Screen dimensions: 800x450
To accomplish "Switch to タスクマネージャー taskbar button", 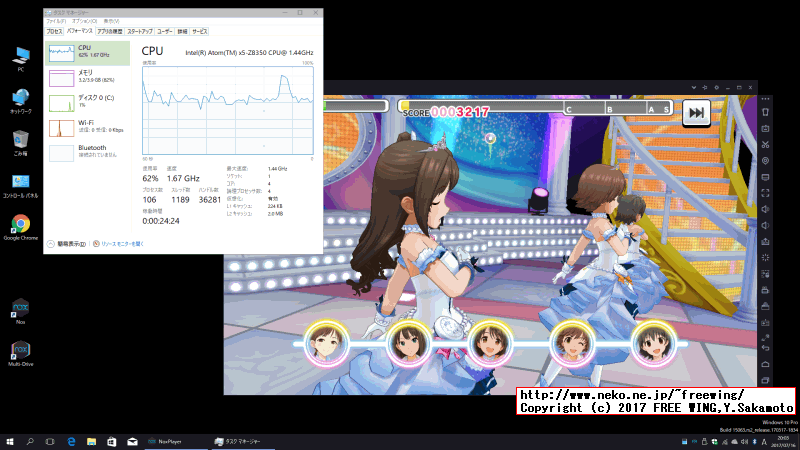I will [x=242, y=442].
